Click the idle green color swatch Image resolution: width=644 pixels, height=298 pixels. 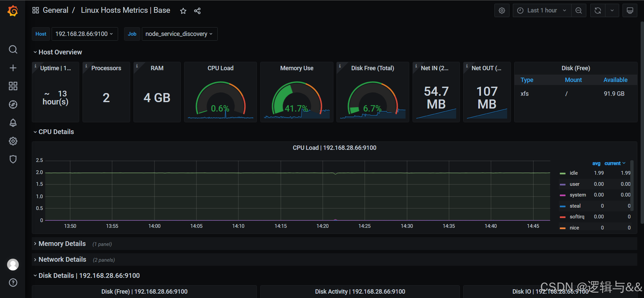tap(562, 173)
